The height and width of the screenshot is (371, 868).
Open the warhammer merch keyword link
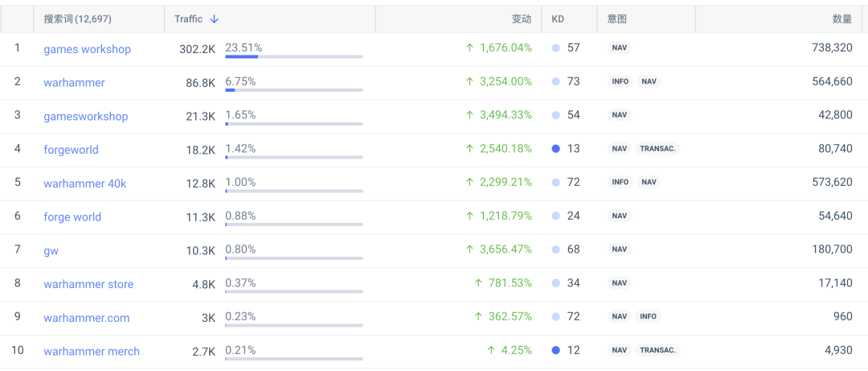92,352
